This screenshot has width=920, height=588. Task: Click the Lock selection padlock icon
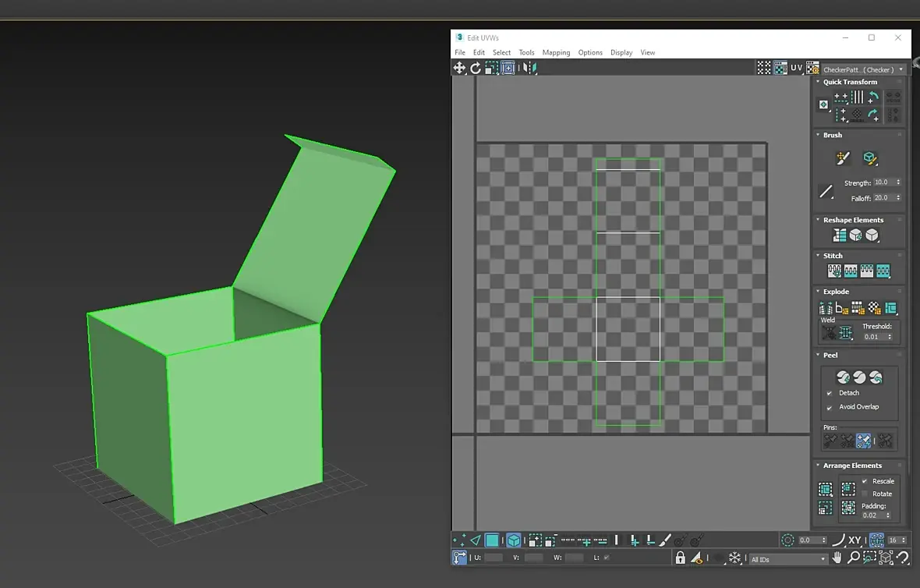(x=681, y=558)
